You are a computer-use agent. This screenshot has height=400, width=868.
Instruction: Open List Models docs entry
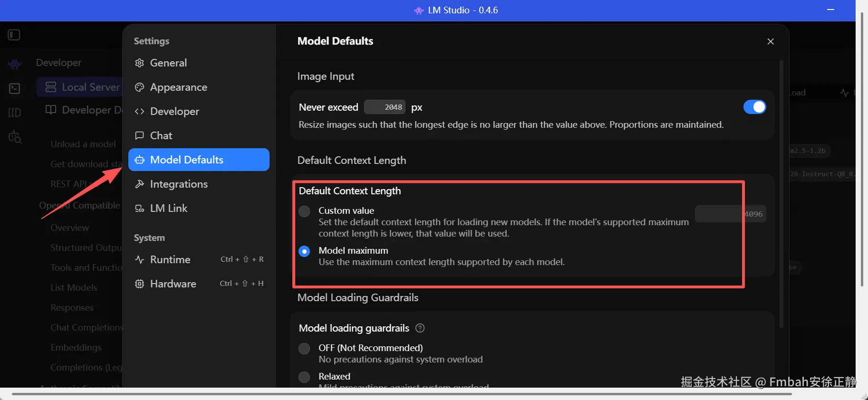(x=74, y=287)
